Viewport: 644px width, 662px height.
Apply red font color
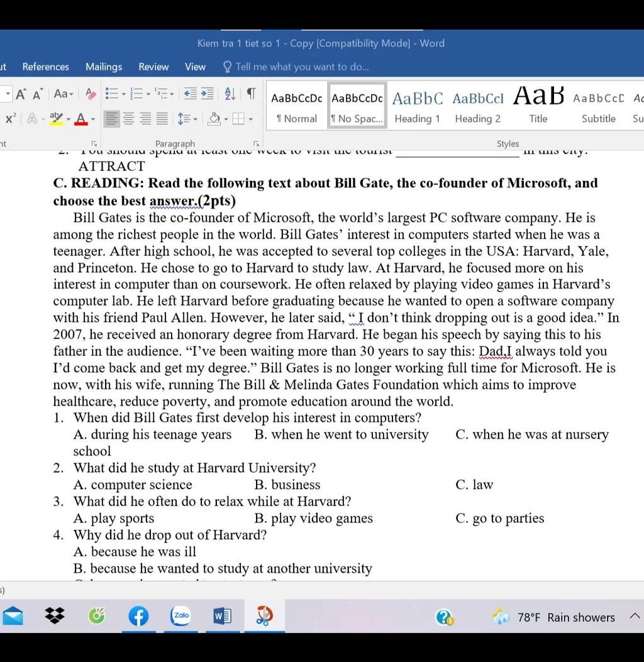coord(81,119)
